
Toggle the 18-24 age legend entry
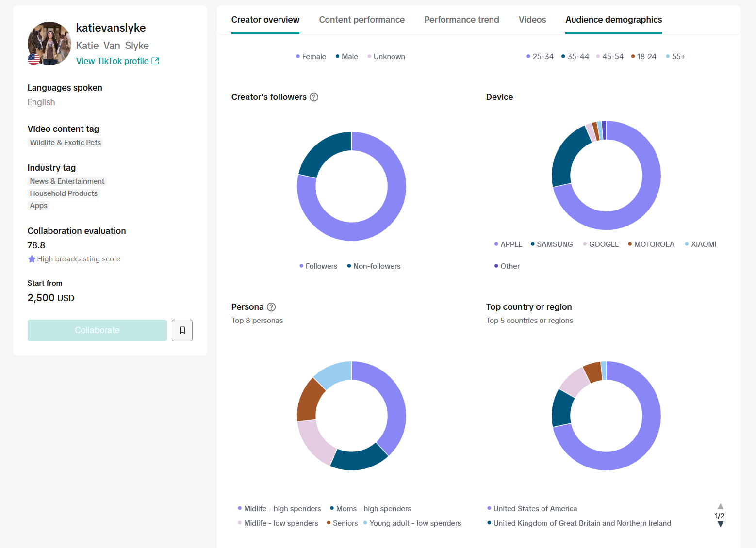click(643, 57)
